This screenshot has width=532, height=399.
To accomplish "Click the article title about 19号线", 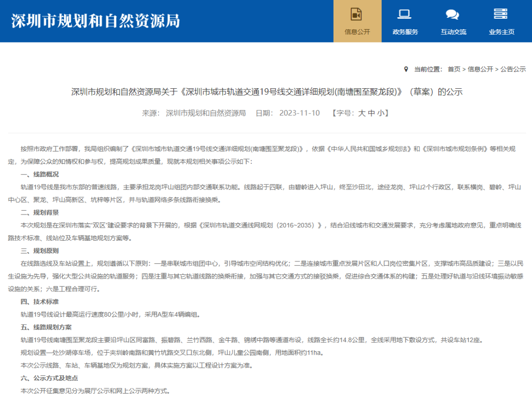I will pyautogui.click(x=266, y=92).
